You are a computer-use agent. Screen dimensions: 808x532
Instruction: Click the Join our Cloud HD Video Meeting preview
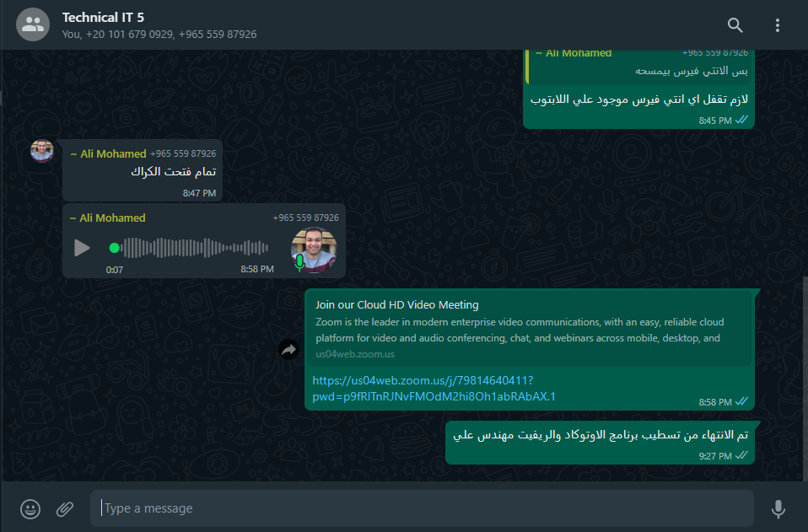(529, 329)
